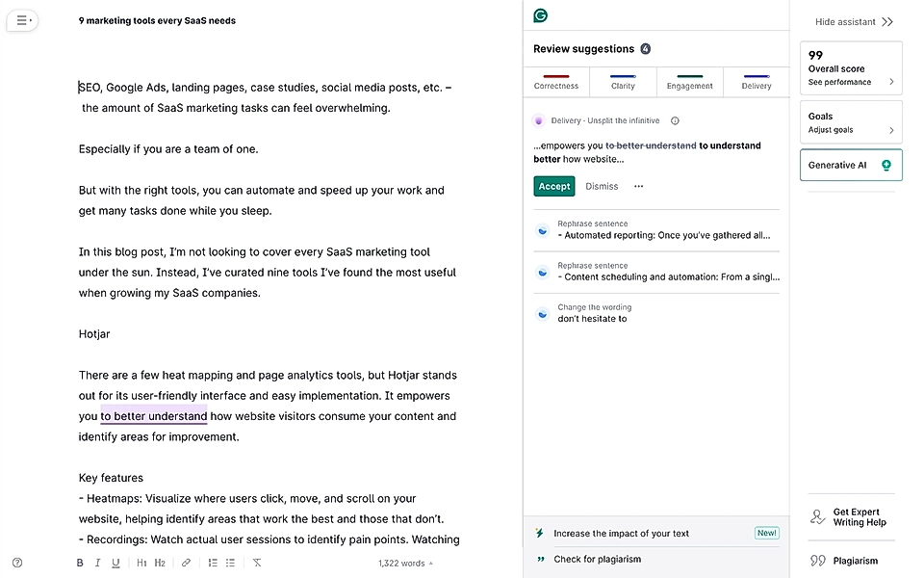The width and height of the screenshot is (924, 578).
Task: Select the Bold formatting icon
Action: [80, 563]
